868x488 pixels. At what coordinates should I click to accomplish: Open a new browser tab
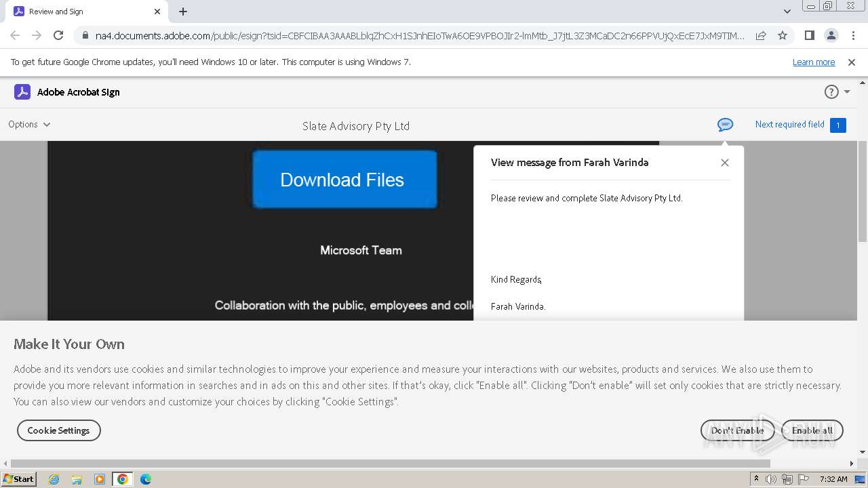tap(183, 12)
